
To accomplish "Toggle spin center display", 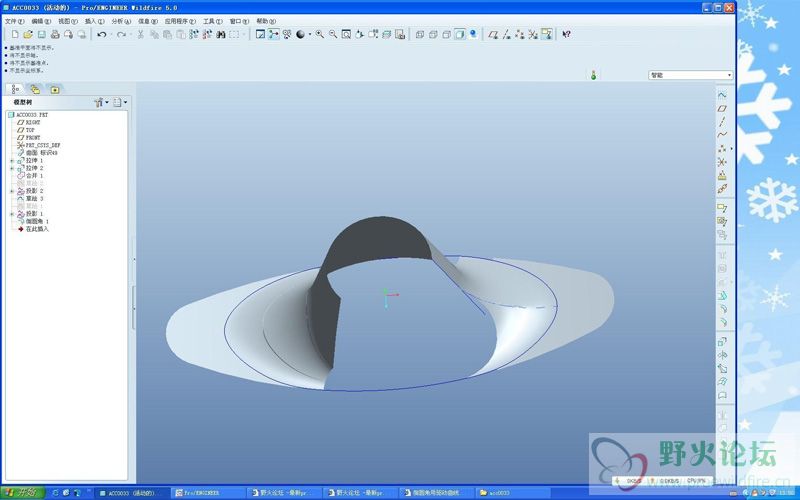I will pyautogui.click(x=273, y=34).
